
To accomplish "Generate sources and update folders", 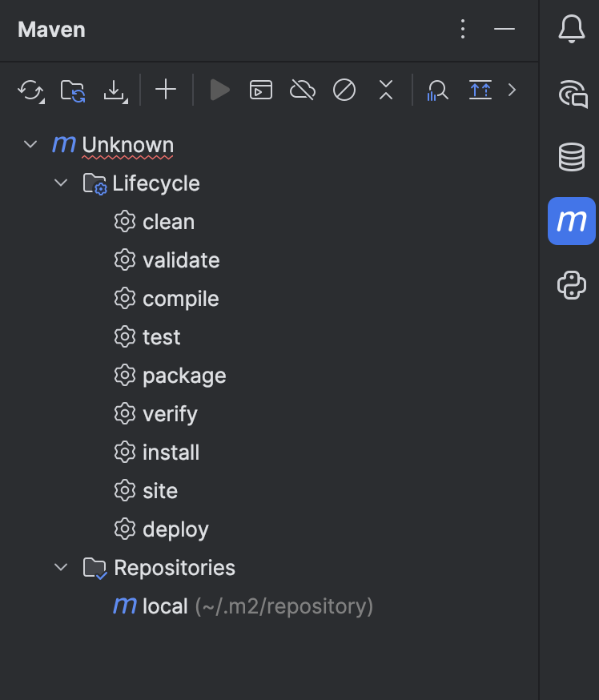I will (74, 90).
